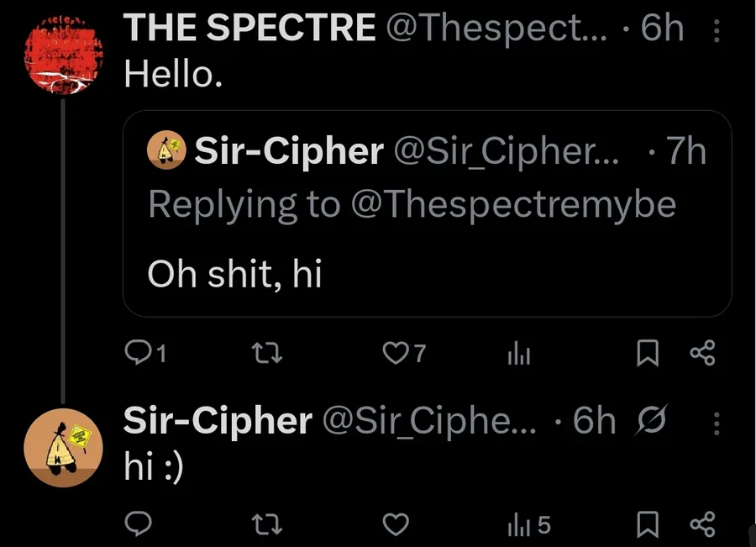
Task: Bookmark Sir-Cipher's "hi :)" tweet
Action: click(646, 525)
